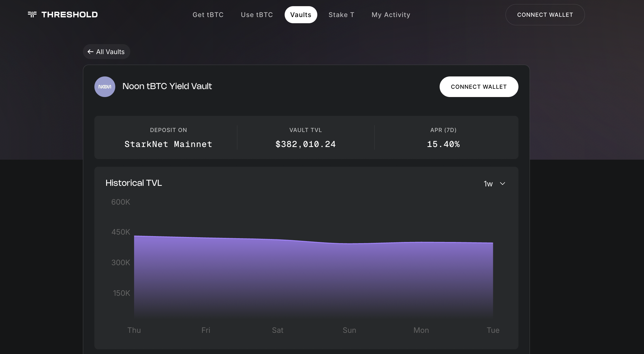Open the Stake T section
This screenshot has height=354, width=644.
coord(341,14)
